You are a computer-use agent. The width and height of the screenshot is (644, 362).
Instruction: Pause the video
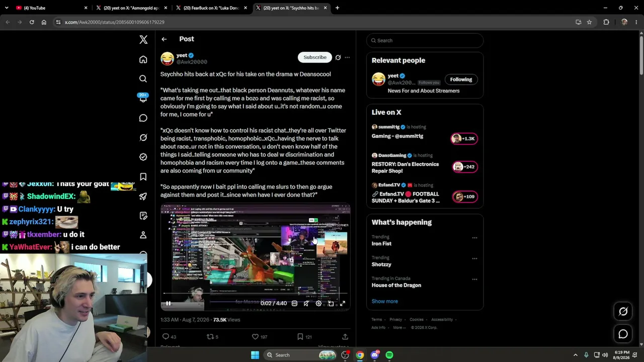[x=169, y=303]
